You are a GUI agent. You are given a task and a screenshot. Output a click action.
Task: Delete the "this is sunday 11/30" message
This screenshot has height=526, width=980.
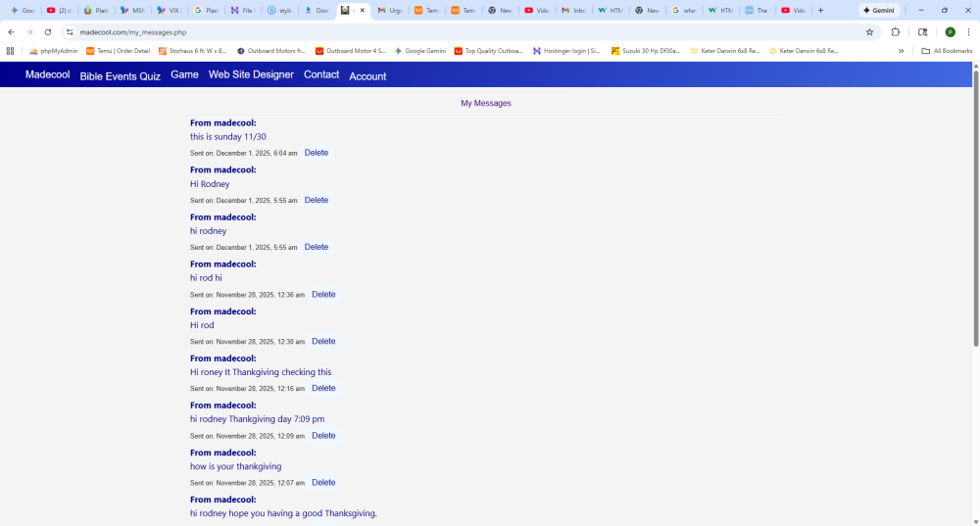[x=317, y=153]
